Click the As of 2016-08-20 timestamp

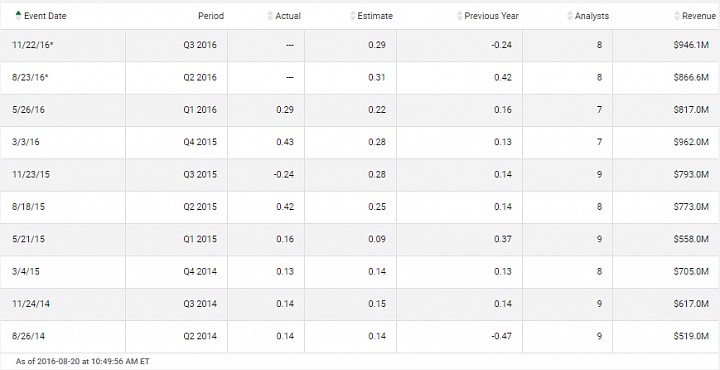[x=83, y=362]
